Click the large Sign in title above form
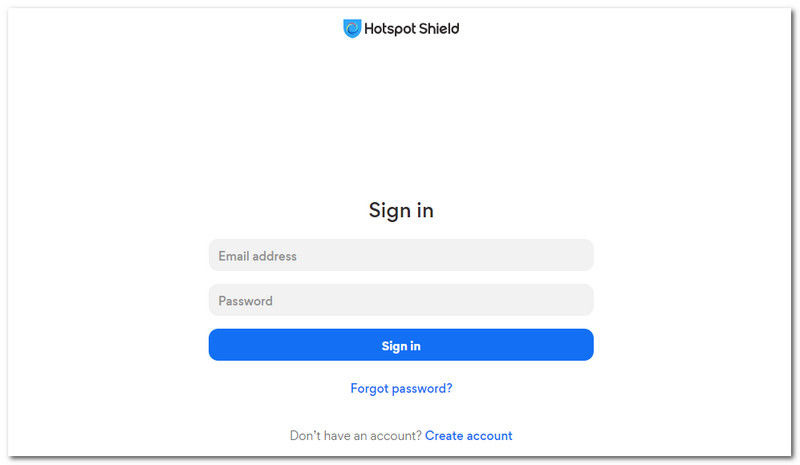Viewport: 800px width, 465px height. (401, 210)
